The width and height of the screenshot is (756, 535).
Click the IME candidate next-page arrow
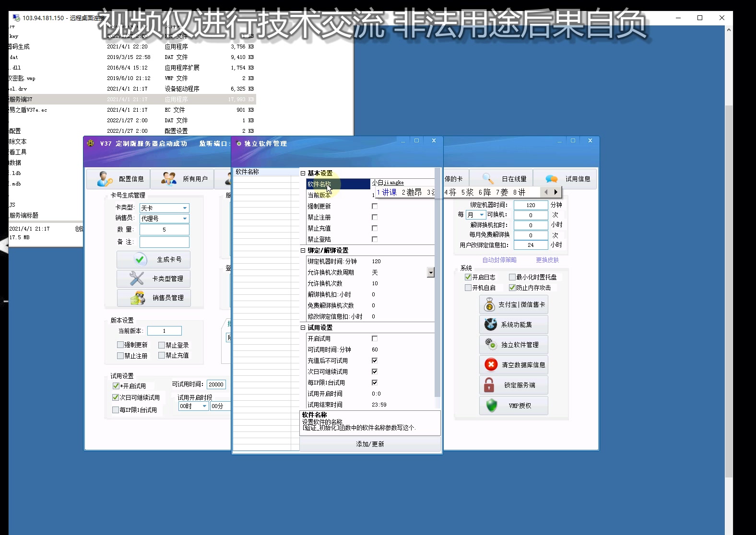coord(555,192)
